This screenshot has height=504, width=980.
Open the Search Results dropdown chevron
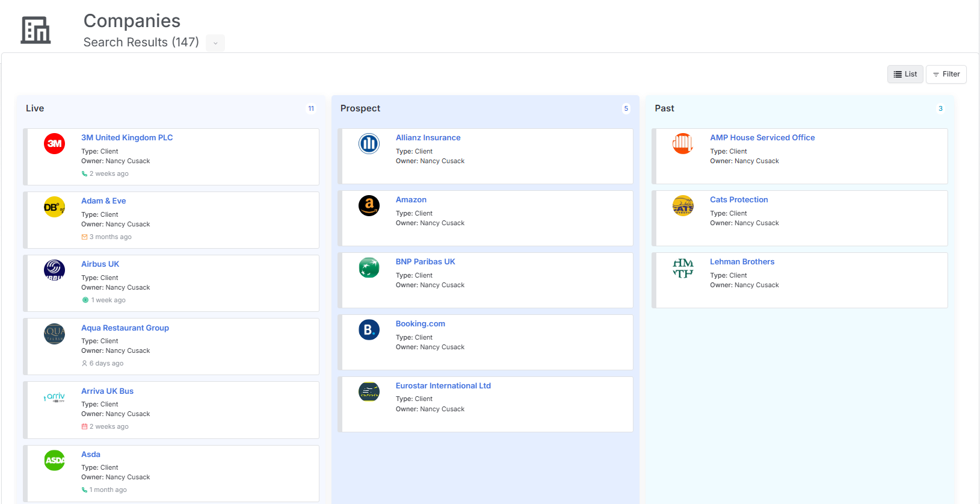coord(215,43)
